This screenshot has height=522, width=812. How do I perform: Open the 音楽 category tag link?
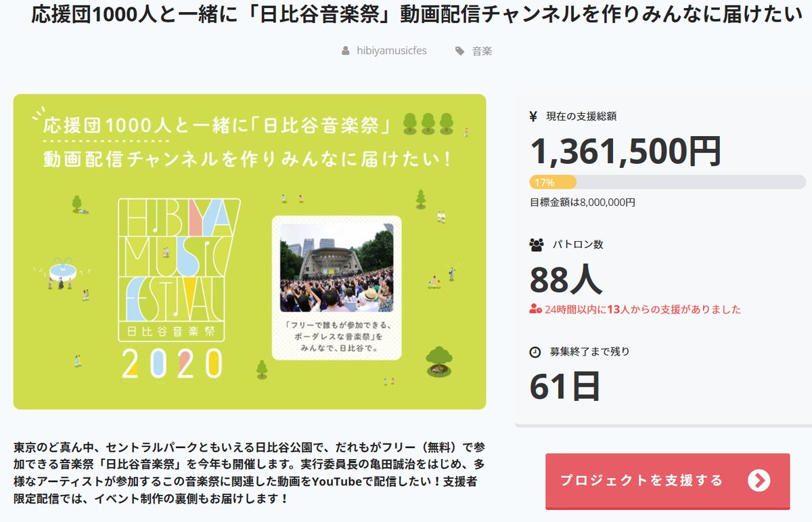click(482, 51)
